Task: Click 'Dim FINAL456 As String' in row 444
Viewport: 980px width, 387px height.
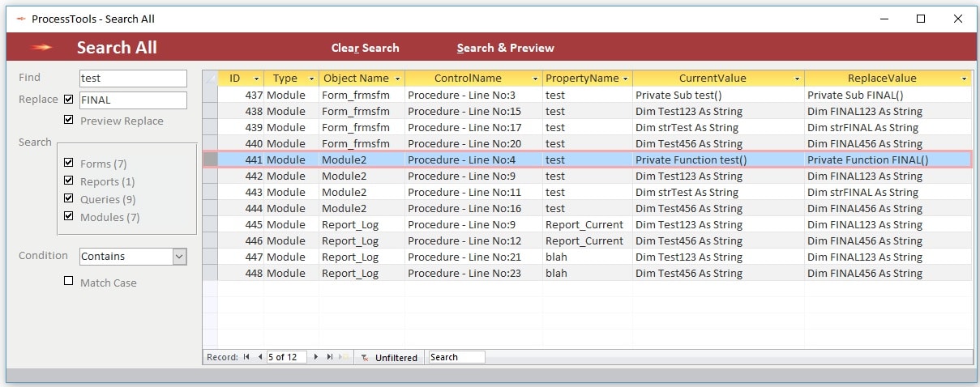Action: [888, 208]
